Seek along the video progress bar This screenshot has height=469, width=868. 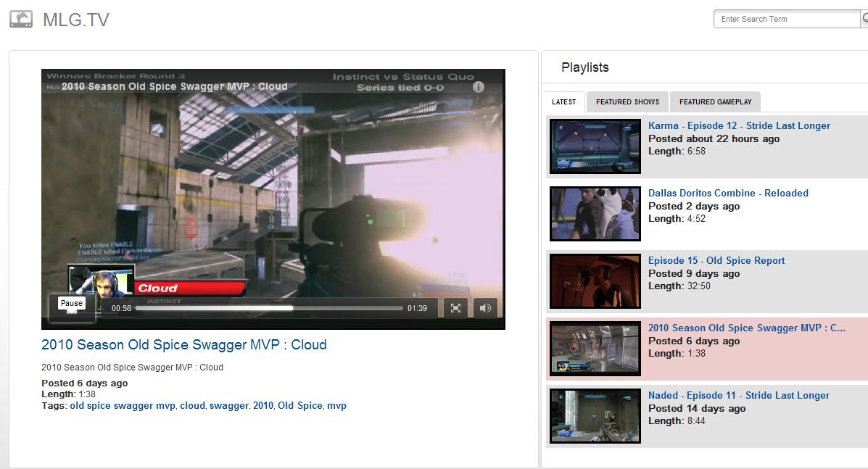270,308
